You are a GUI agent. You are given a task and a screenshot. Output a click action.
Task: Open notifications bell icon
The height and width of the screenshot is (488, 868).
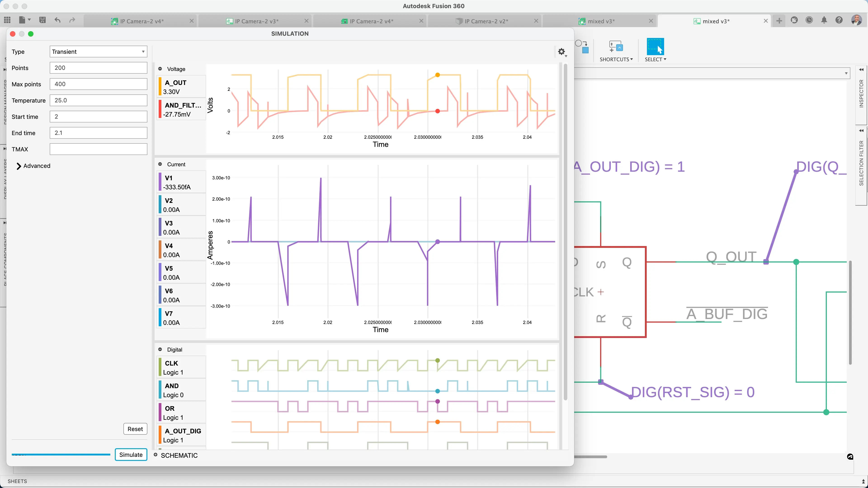click(824, 20)
